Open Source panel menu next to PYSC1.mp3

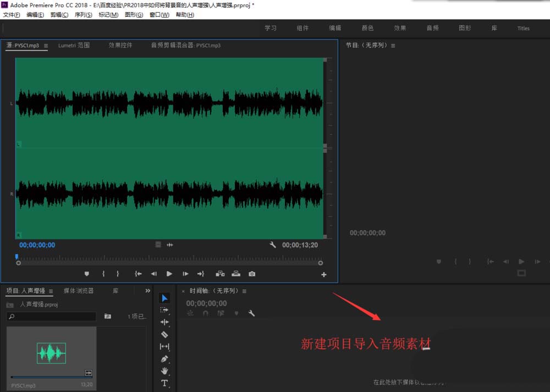46,46
